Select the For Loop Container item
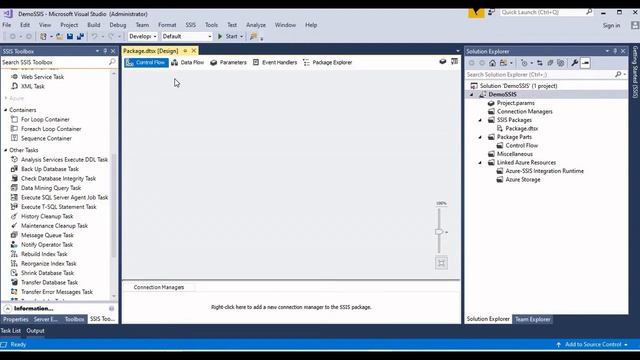The width and height of the screenshot is (640, 360). 45,120
